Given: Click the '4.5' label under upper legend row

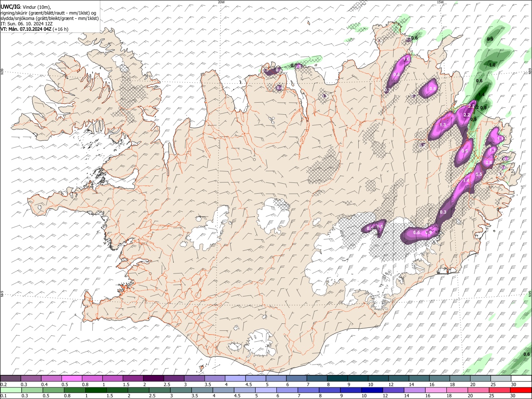Looking at the screenshot, I should 249,384.
